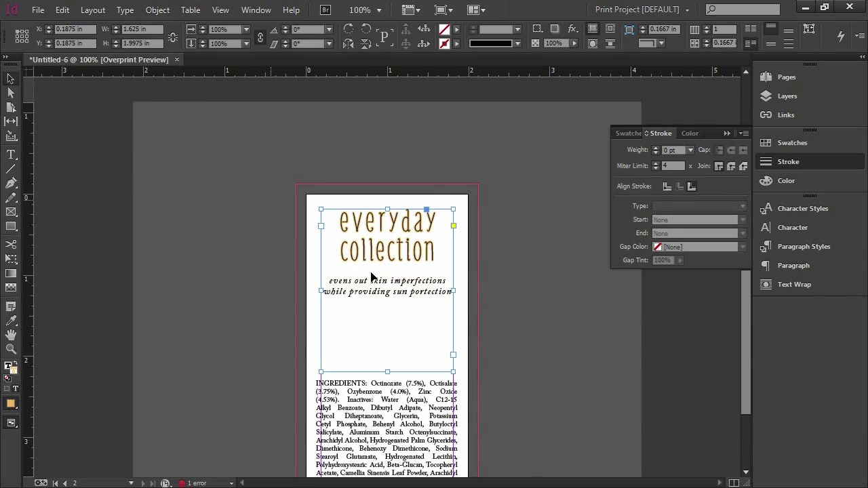Viewport: 868px width, 488px height.
Task: Open the Paragraph Styles panel
Action: (804, 247)
